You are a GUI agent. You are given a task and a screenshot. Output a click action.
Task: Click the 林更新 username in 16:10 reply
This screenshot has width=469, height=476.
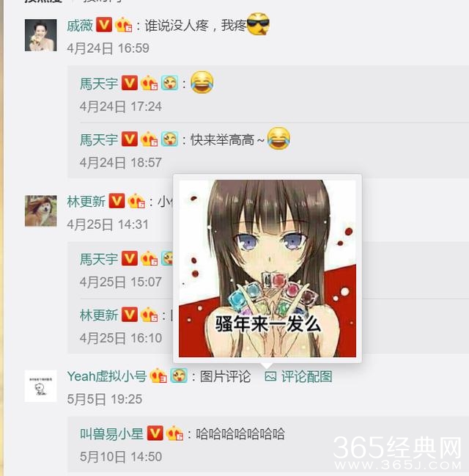99,315
